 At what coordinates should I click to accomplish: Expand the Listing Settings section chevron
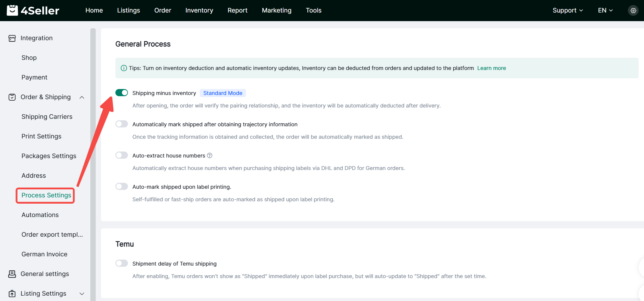pos(82,294)
